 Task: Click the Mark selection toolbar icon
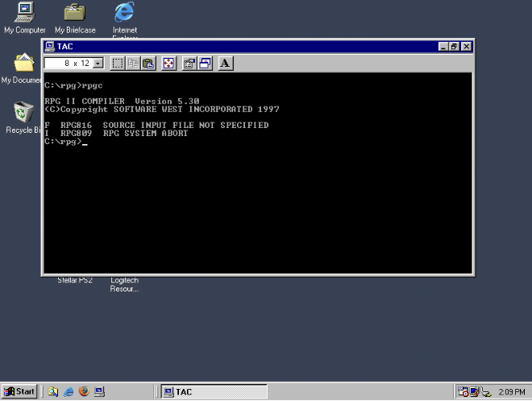(x=117, y=63)
